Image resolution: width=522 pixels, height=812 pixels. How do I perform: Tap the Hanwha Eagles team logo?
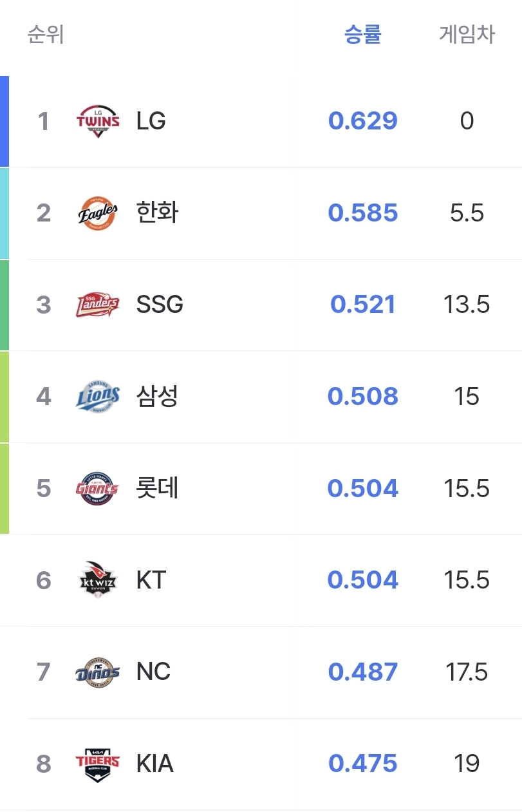[98, 213]
